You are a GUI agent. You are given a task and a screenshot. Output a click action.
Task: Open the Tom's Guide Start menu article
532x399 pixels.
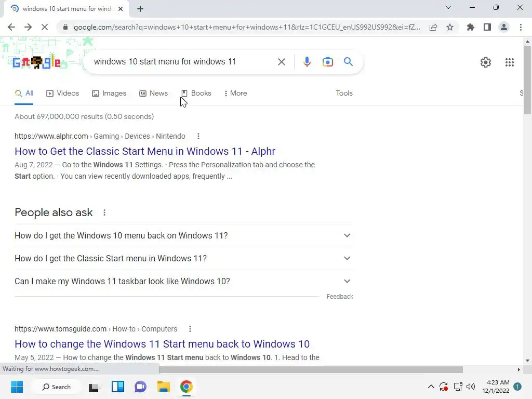pyautogui.click(x=162, y=344)
